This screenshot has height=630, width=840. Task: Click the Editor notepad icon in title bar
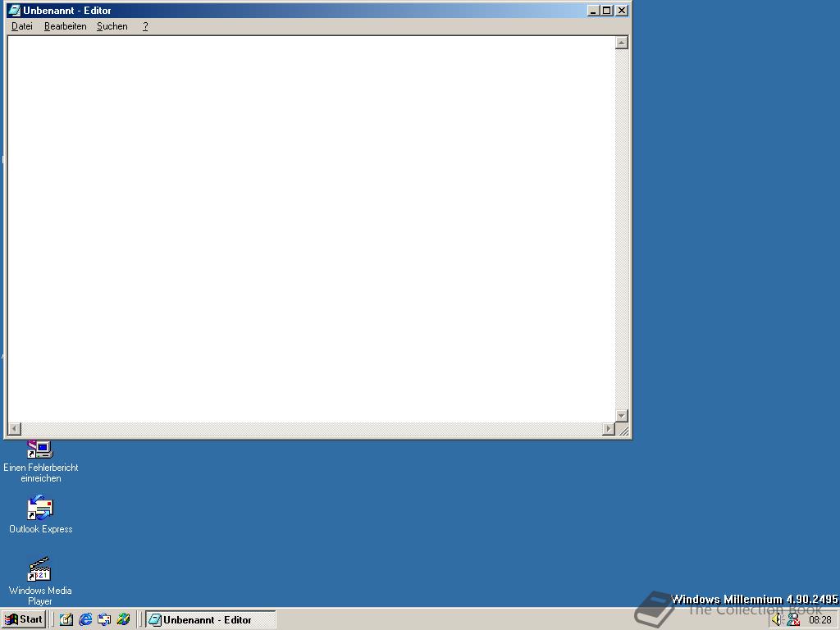click(14, 10)
